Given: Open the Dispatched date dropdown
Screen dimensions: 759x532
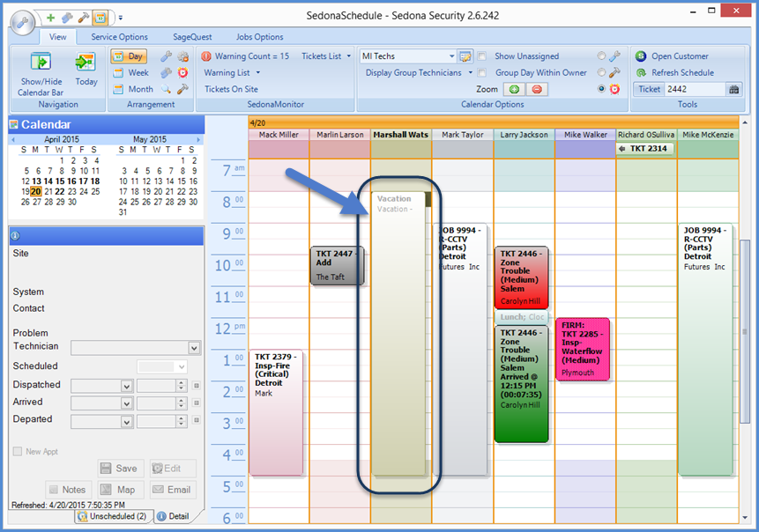Looking at the screenshot, I should 126,386.
